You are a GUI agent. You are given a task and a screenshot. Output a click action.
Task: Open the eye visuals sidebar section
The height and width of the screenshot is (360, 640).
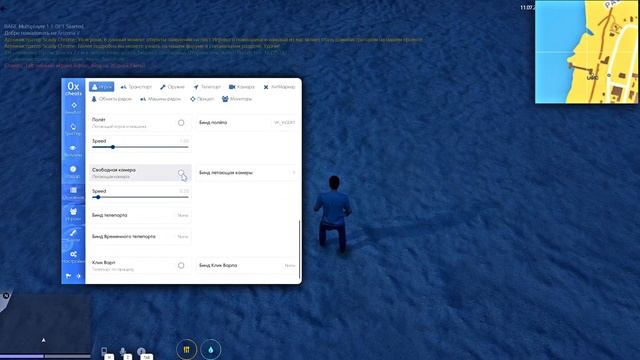[x=73, y=150]
